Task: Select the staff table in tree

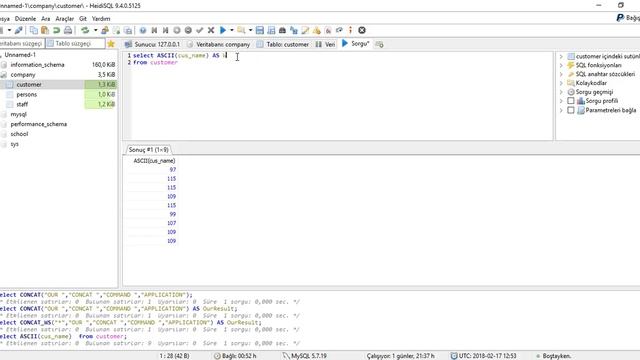Action: point(22,104)
